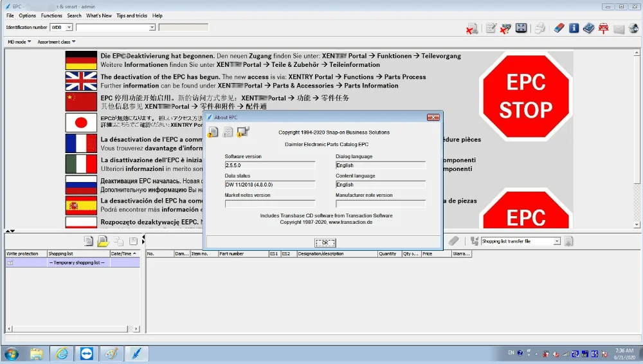This screenshot has width=643, height=364.
Task: Toggle the vertical splitter arrows beside shopping list
Action: tap(143, 240)
